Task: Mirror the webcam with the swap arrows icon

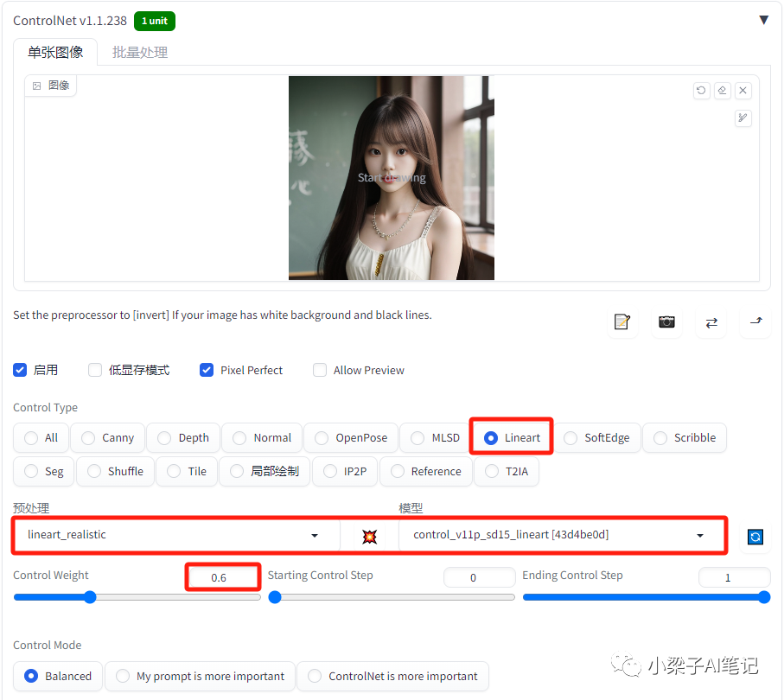Action: (x=711, y=322)
